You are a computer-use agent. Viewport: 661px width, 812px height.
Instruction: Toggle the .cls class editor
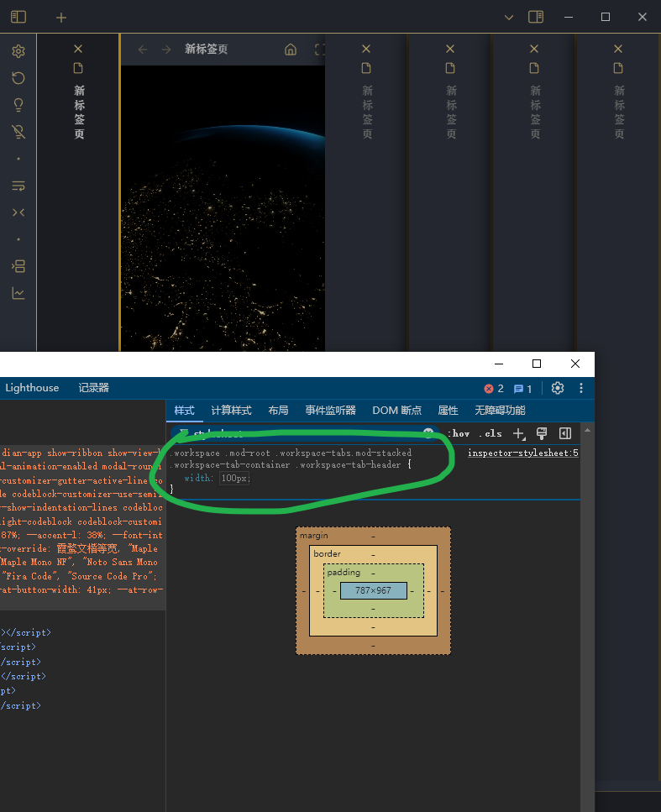pyautogui.click(x=491, y=433)
